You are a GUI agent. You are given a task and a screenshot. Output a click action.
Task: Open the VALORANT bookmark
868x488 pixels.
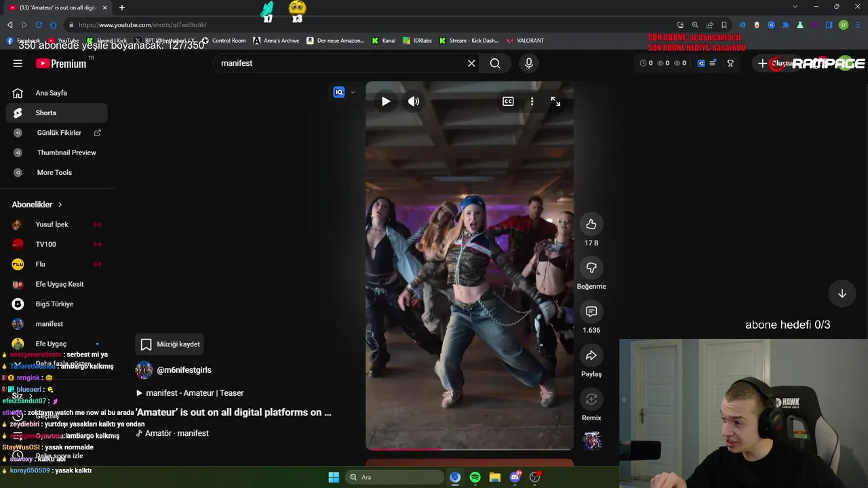525,41
